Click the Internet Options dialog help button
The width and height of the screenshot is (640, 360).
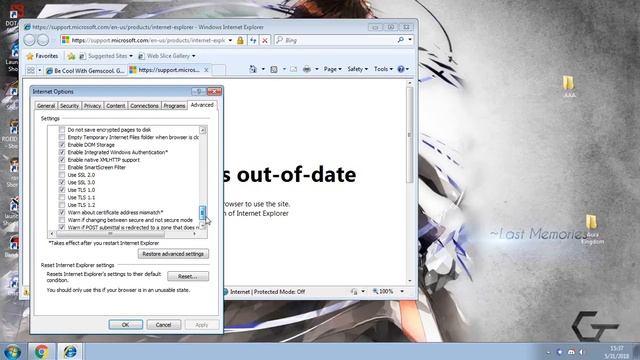[x=199, y=91]
